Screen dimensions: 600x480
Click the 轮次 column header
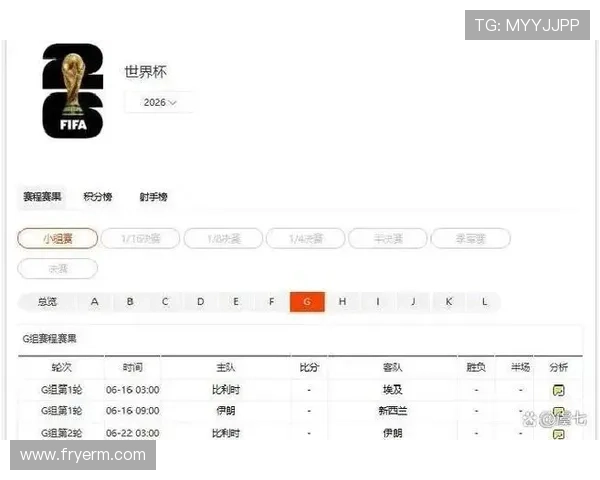pos(61,367)
